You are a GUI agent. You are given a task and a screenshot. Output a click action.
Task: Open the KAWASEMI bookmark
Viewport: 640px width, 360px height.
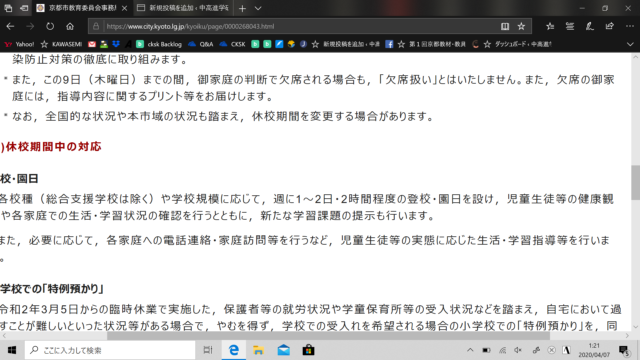click(62, 44)
